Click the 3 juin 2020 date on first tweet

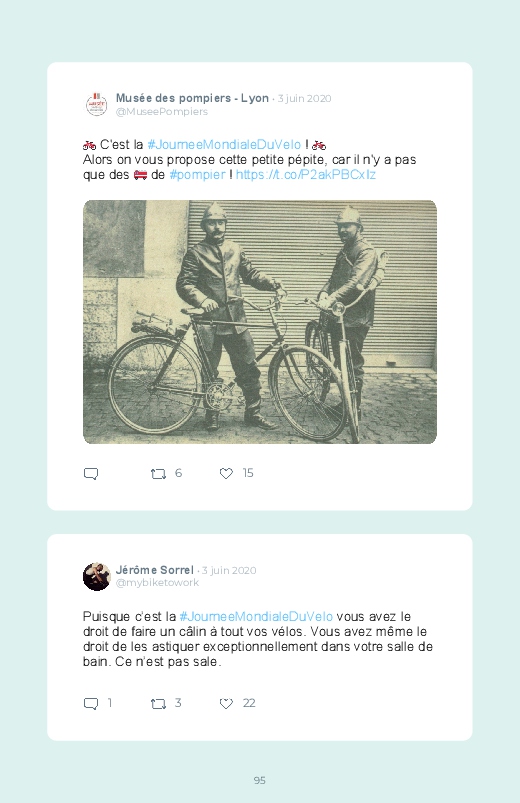[x=304, y=98]
